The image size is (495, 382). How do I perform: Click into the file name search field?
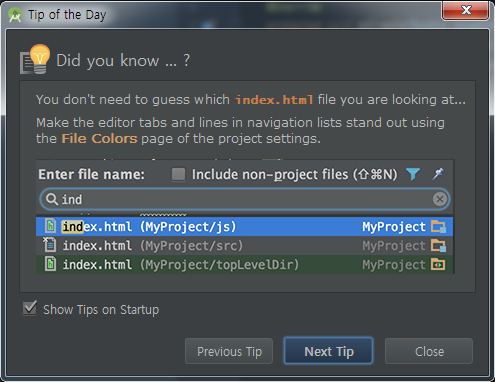[245, 199]
